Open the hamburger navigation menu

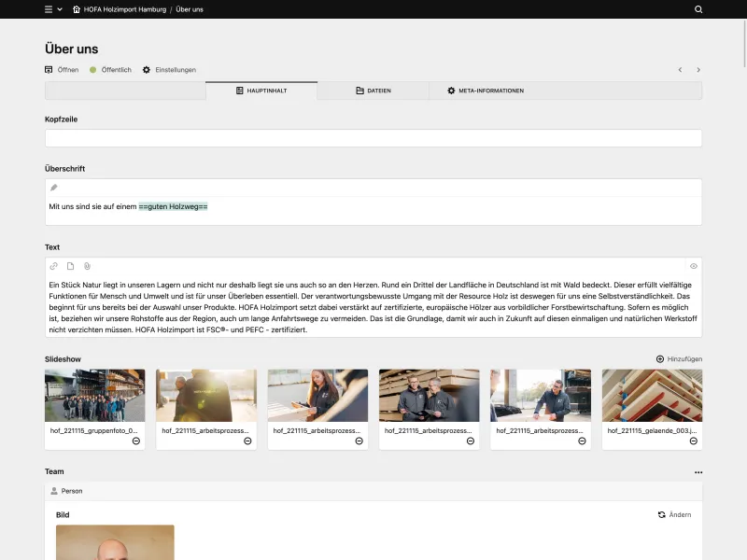49,9
